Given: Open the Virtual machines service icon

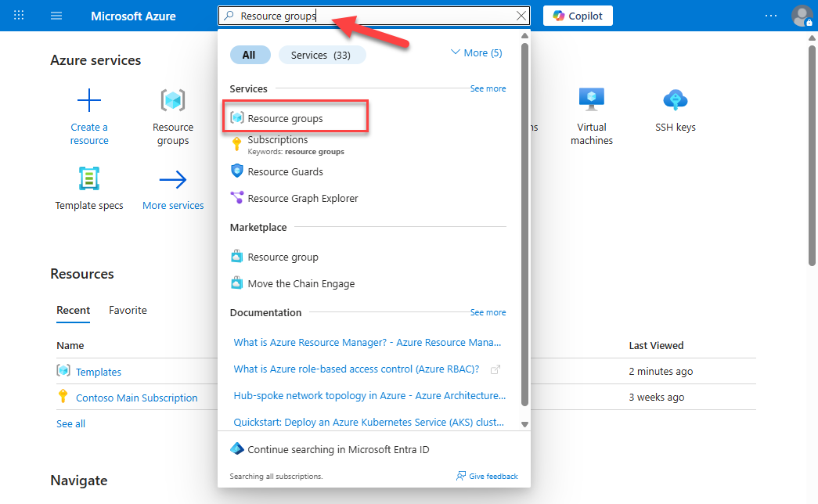Looking at the screenshot, I should pyautogui.click(x=591, y=99).
